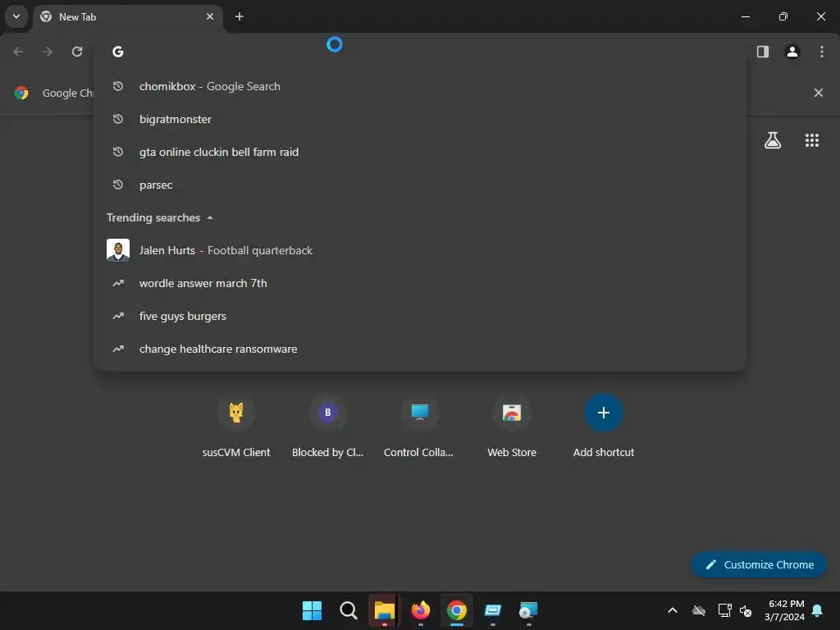Open the Web Store shortcut

click(512, 427)
